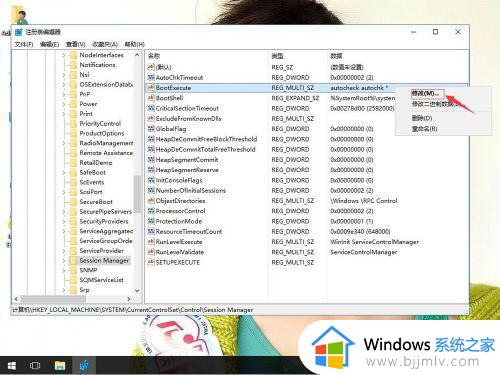Expand the Print tree node
Screen dimensions: 500x375
pos(64,114)
